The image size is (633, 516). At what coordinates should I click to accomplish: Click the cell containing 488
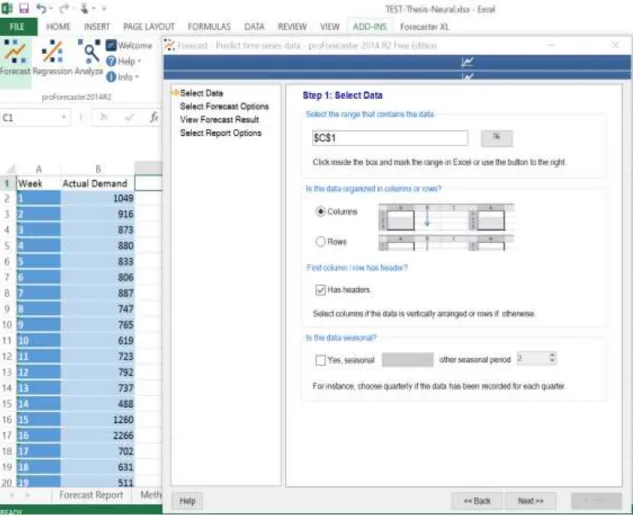click(x=98, y=404)
